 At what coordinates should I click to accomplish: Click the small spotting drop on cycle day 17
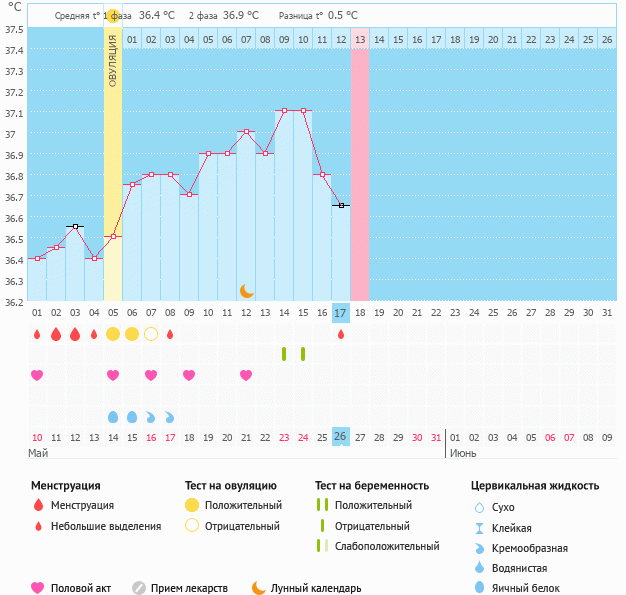[341, 334]
